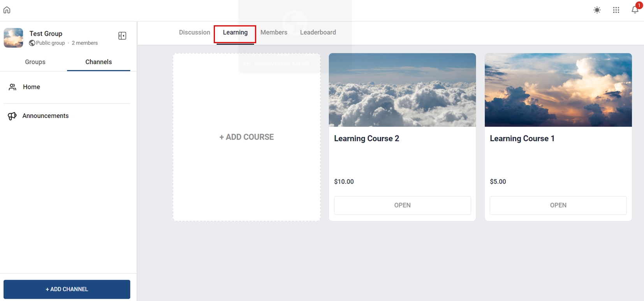The width and height of the screenshot is (644, 301).
Task: Open the Discussion tab
Action: click(194, 32)
